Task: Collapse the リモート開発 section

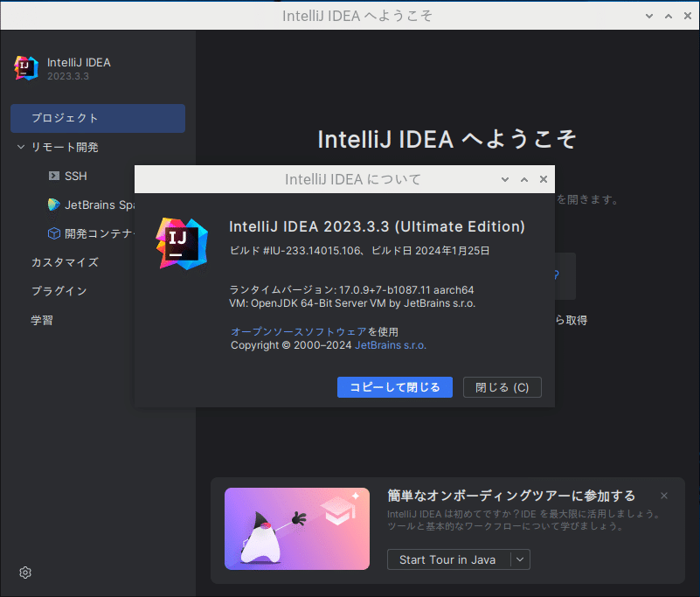Action: point(19,147)
